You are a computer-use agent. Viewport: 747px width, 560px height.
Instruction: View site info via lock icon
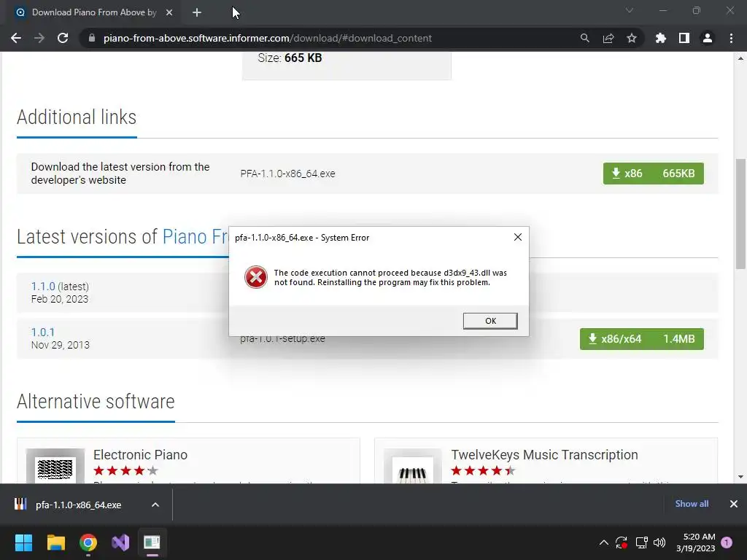[92, 38]
